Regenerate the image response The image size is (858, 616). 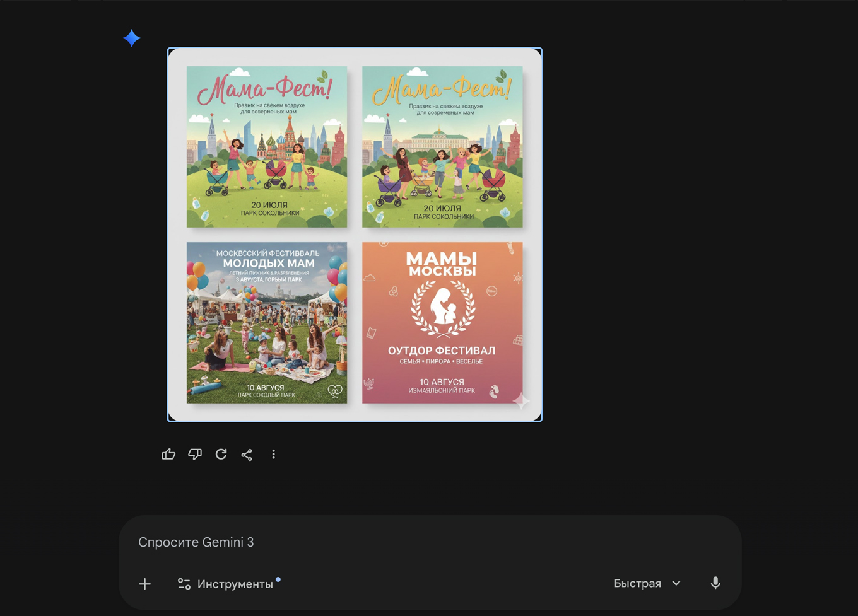pos(221,454)
